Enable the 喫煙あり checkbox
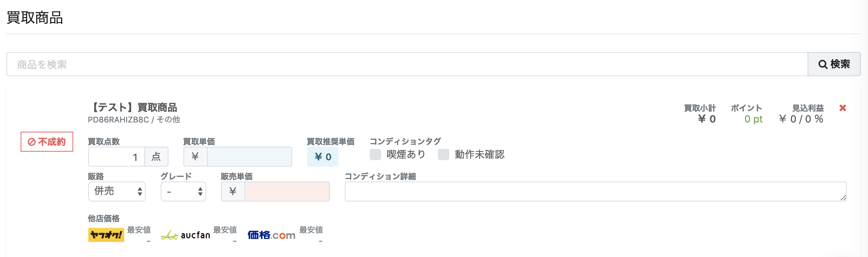This screenshot has width=868, height=257. [375, 154]
